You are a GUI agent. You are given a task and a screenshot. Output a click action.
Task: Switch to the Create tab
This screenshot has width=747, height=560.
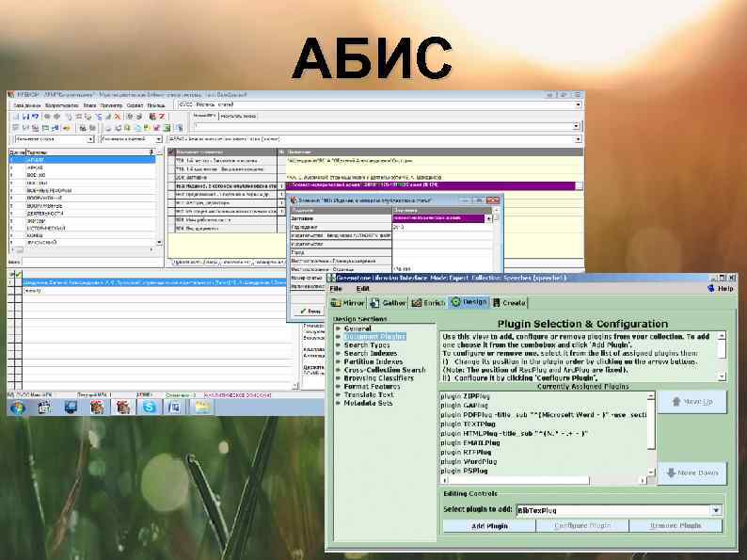click(x=509, y=303)
